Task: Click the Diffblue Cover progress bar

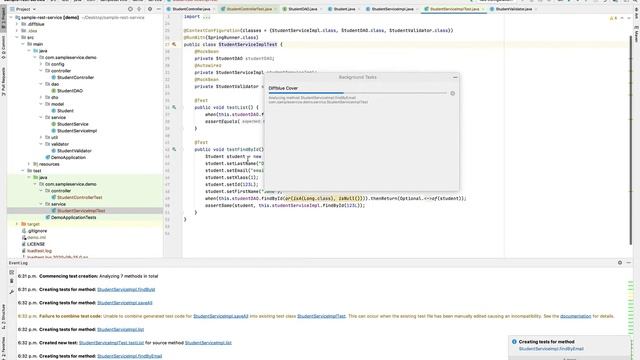Action: [x=358, y=93]
